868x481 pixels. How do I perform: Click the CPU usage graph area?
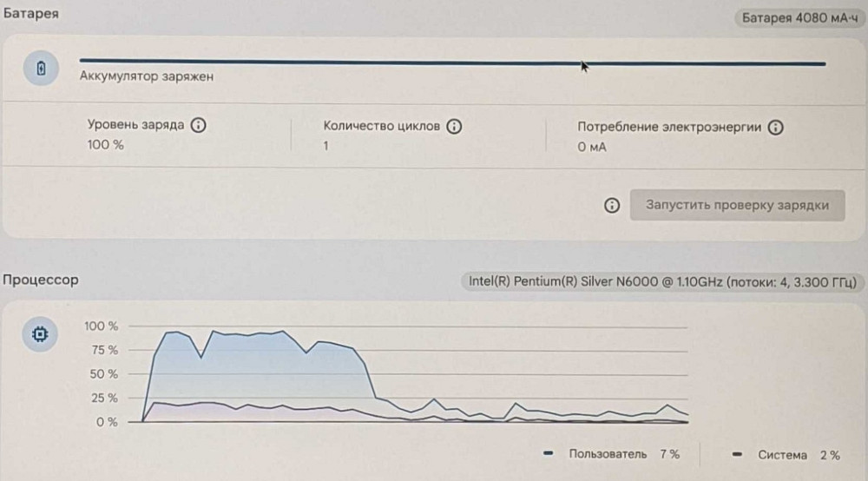tap(415, 375)
